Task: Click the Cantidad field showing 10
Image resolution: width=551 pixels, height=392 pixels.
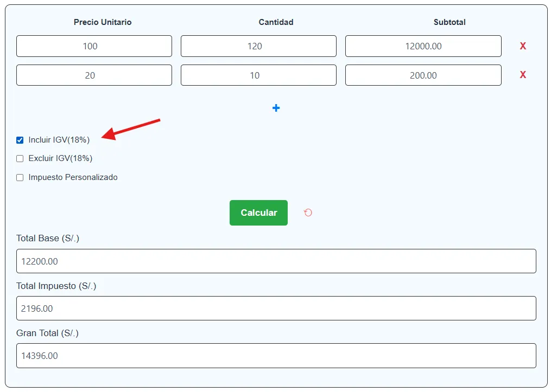Action: pos(258,75)
